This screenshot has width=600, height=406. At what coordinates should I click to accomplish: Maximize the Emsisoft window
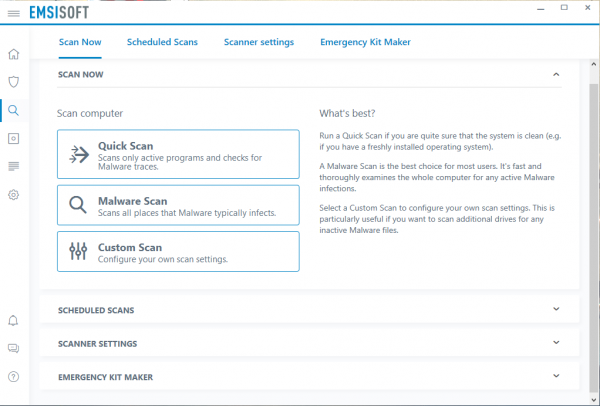coord(564,8)
